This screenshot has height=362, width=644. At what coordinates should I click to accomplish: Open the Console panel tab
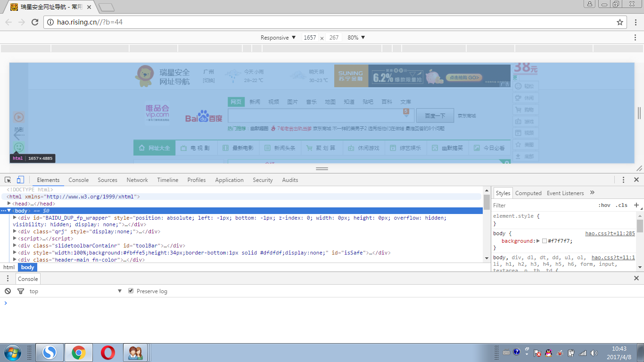click(78, 180)
